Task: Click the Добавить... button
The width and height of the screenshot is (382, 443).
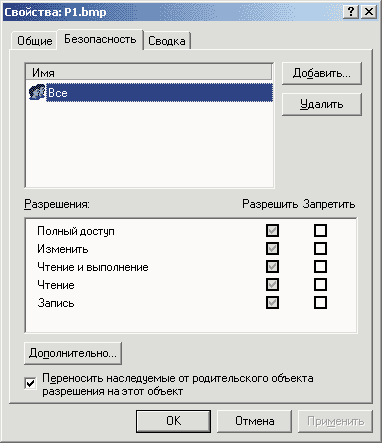Action: (322, 73)
